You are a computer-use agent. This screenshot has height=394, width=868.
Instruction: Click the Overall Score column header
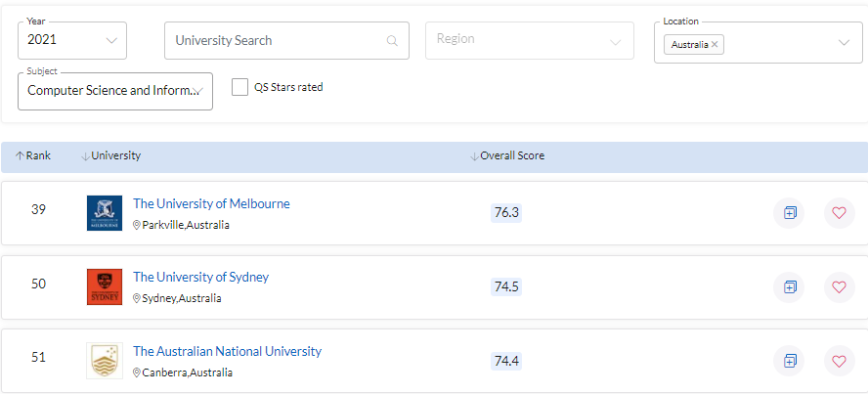(512, 156)
